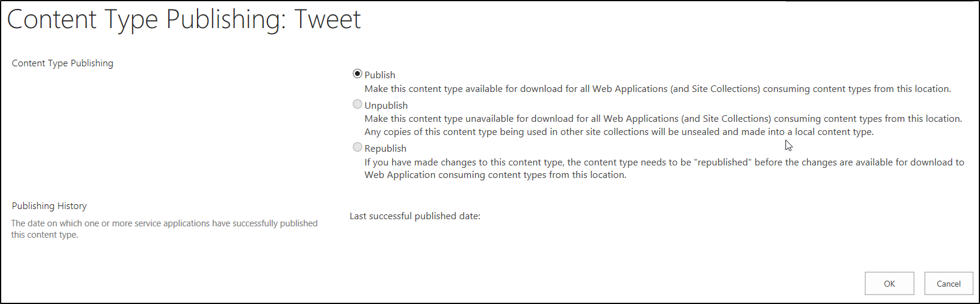
Task: Click the final line this content type. under Publishing History
Action: click(45, 235)
